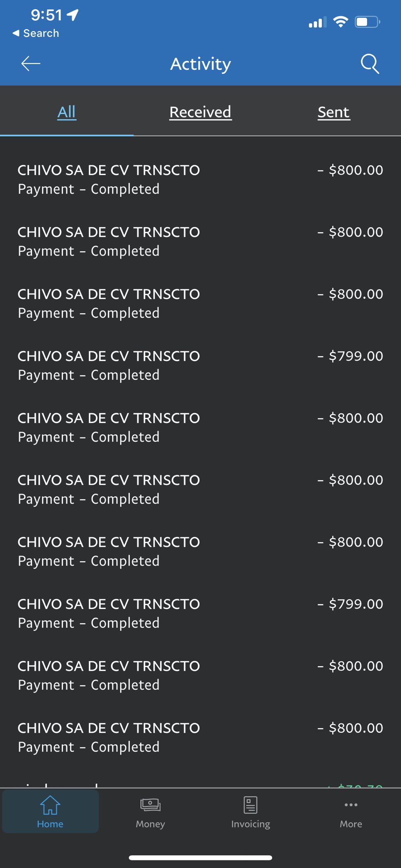Open the last fully visible CHIVO payment
This screenshot has height=868, width=401.
click(x=200, y=737)
